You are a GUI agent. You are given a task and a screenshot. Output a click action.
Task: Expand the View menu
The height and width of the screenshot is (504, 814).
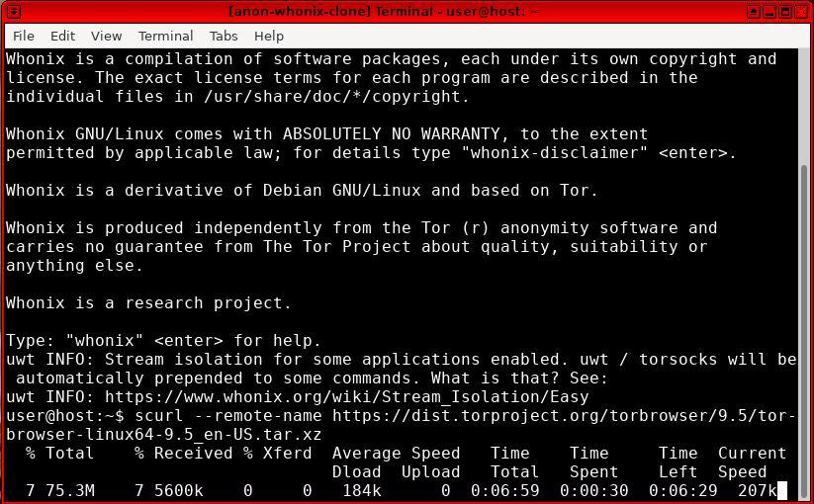tap(106, 36)
